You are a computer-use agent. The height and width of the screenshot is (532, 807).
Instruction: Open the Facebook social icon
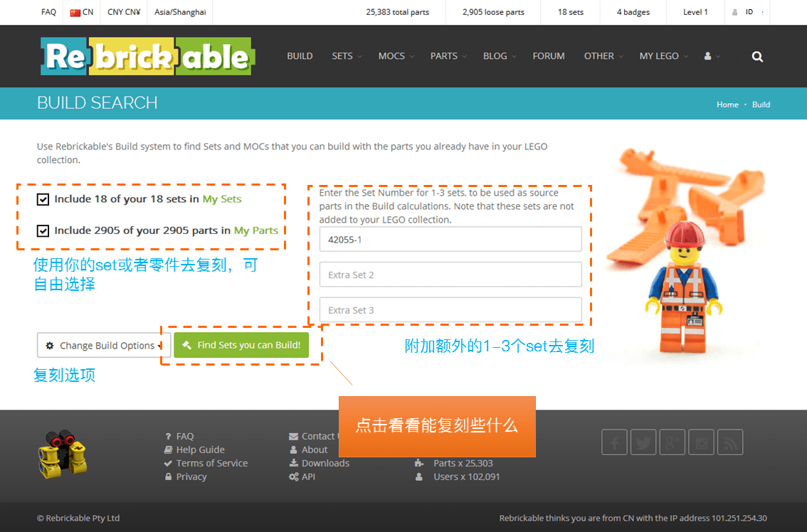click(615, 442)
